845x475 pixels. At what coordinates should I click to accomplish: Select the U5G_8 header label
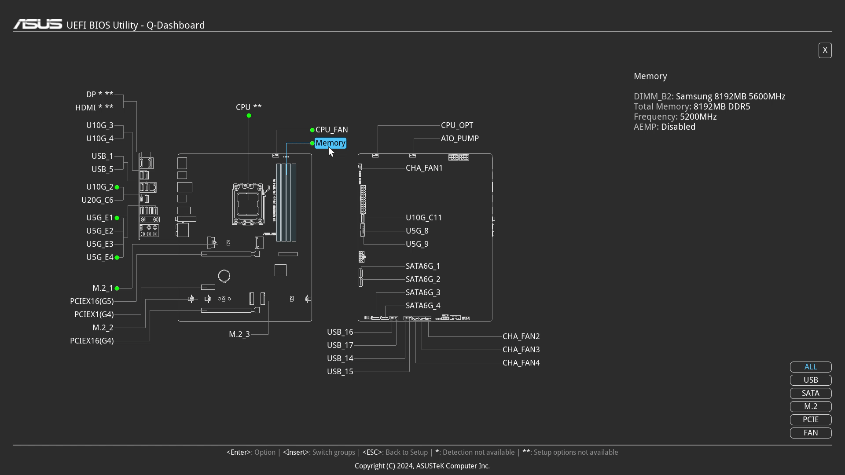click(417, 231)
